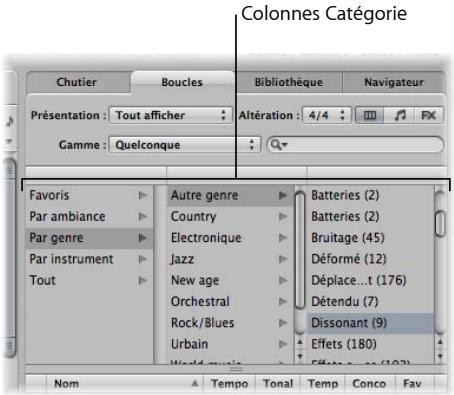Sort by Tonal column header

coord(278,384)
